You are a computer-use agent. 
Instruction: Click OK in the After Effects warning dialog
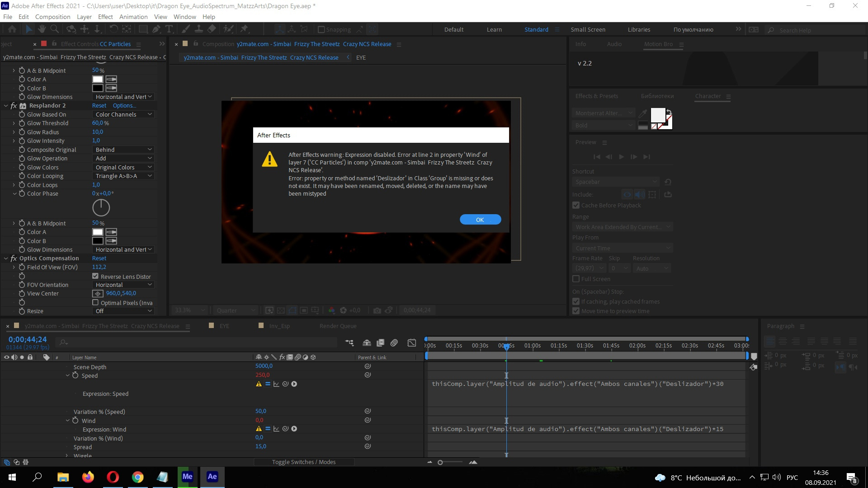pyautogui.click(x=480, y=220)
